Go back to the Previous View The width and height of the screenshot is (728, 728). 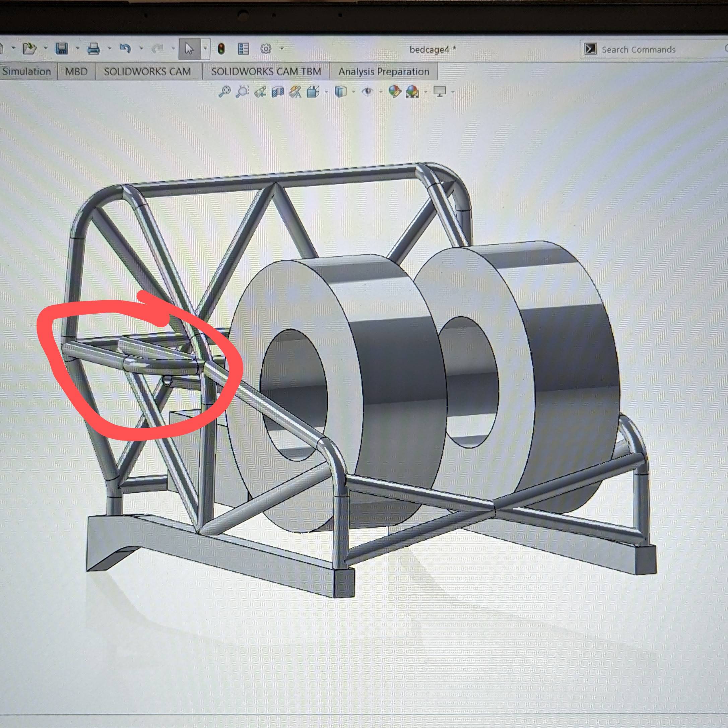pyautogui.click(x=260, y=91)
